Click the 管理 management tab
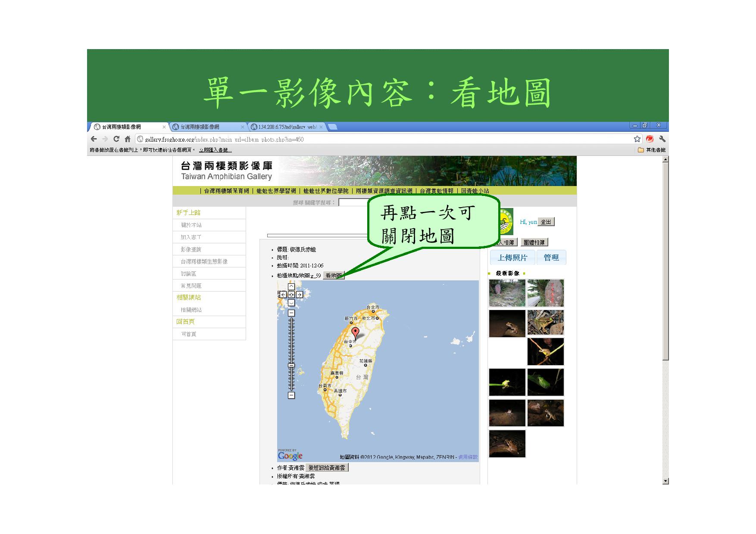Image resolution: width=756 pixels, height=534 pixels. coord(551,258)
